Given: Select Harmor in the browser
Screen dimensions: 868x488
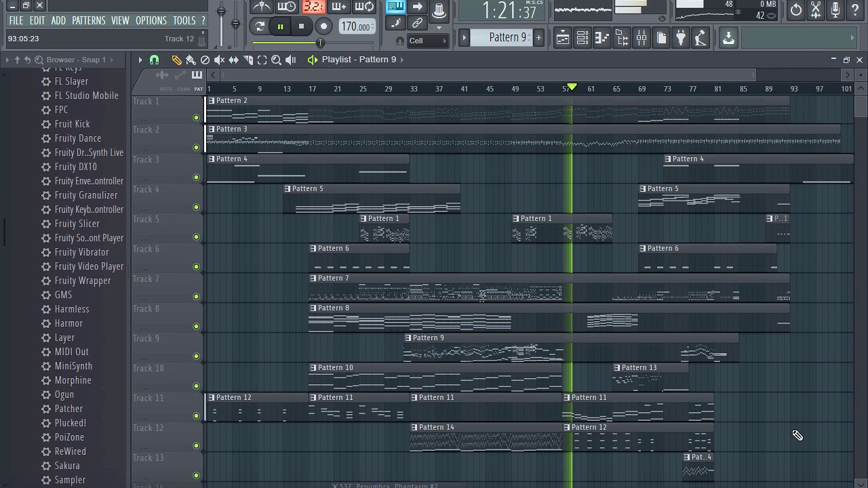Looking at the screenshot, I should (68, 323).
